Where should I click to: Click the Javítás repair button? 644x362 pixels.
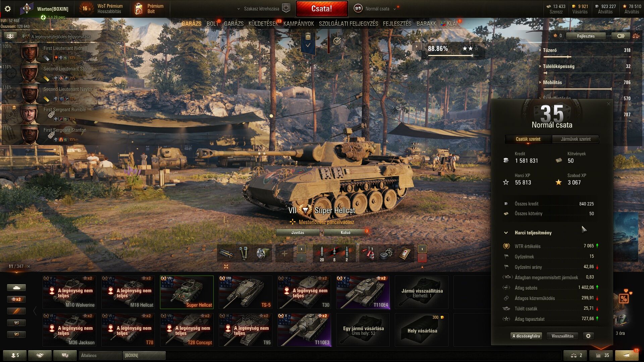click(x=298, y=233)
